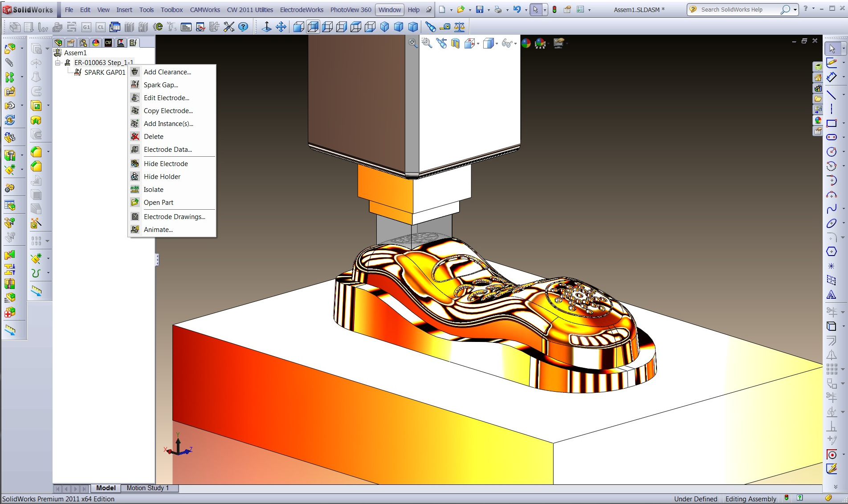
Task: Switch to the Motion Study 1 tab
Action: [148, 488]
